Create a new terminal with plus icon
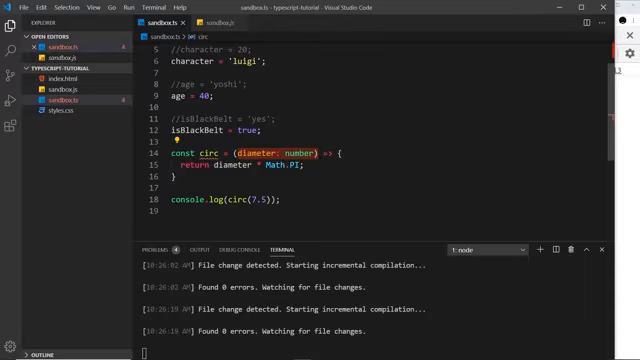Image resolution: width=640 pixels, height=360 pixels. 540,249
